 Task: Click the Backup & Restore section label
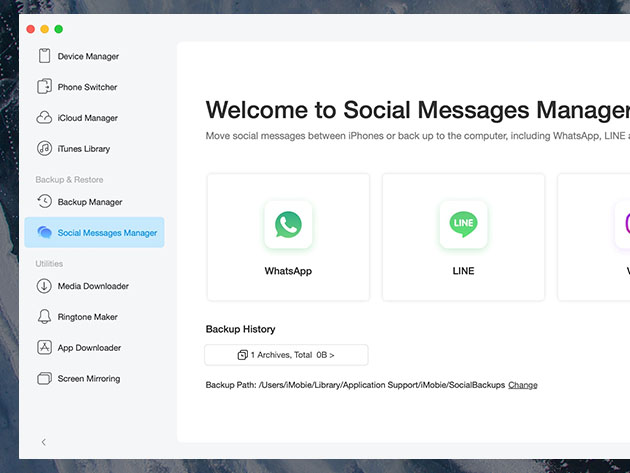(x=69, y=180)
